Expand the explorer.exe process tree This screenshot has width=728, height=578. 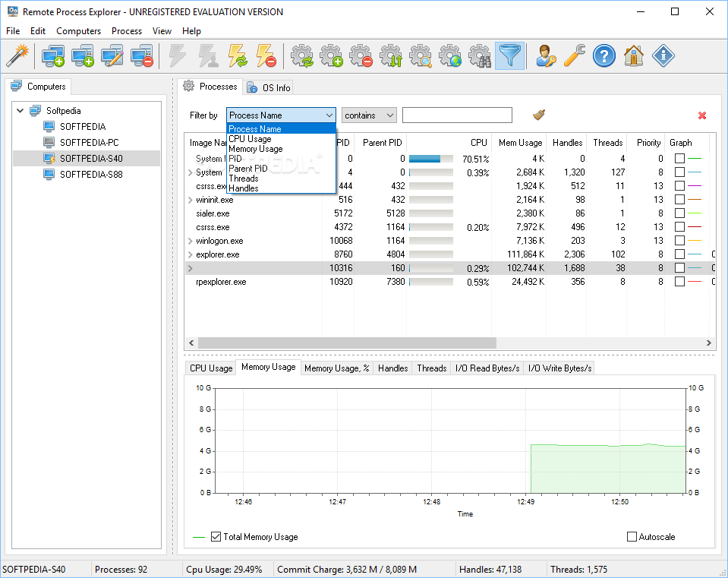tap(191, 254)
